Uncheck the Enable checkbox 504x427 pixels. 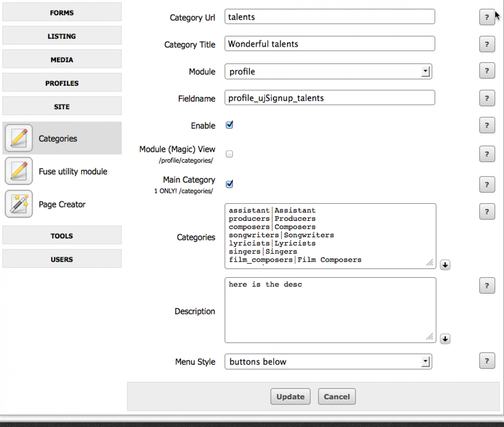point(229,125)
